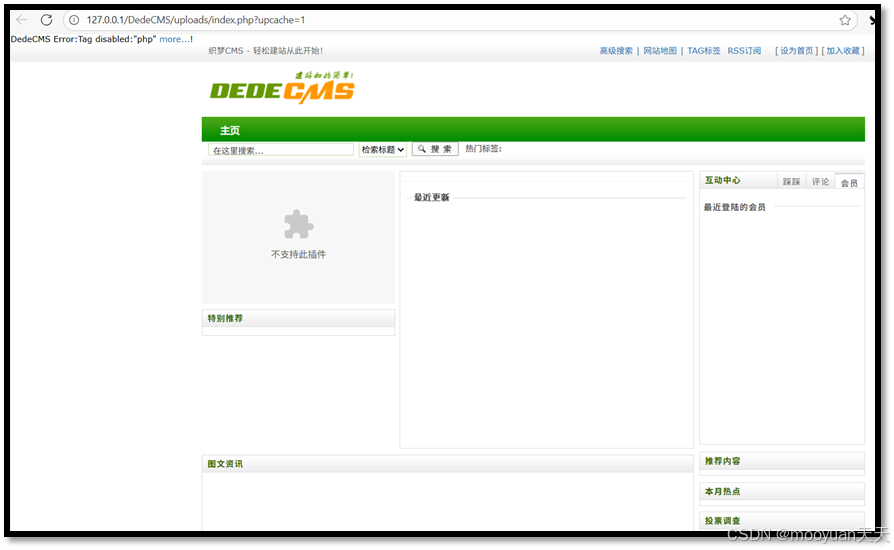Open 高级搜索 link
Viewport: 894px width, 550px height.
(x=616, y=51)
